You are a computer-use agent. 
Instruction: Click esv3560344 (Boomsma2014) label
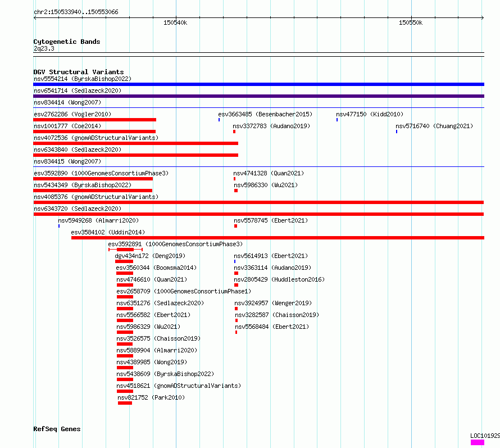pyautogui.click(x=156, y=268)
